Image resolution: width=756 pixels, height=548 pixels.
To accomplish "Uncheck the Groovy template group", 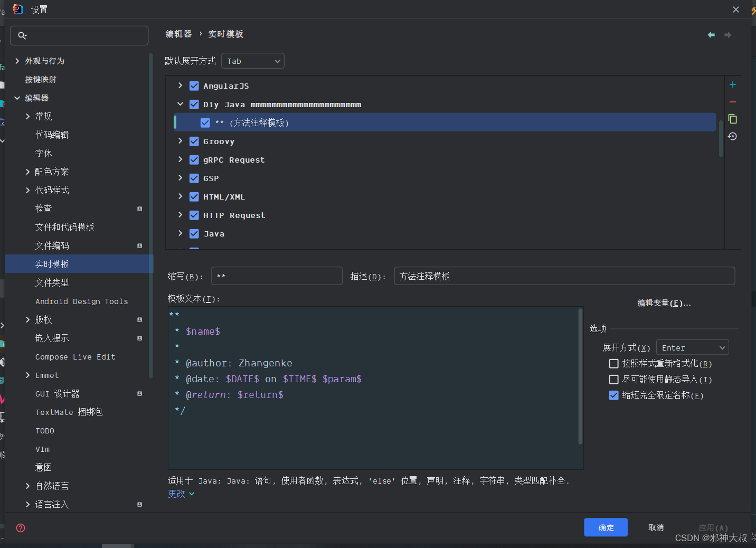I will click(194, 141).
